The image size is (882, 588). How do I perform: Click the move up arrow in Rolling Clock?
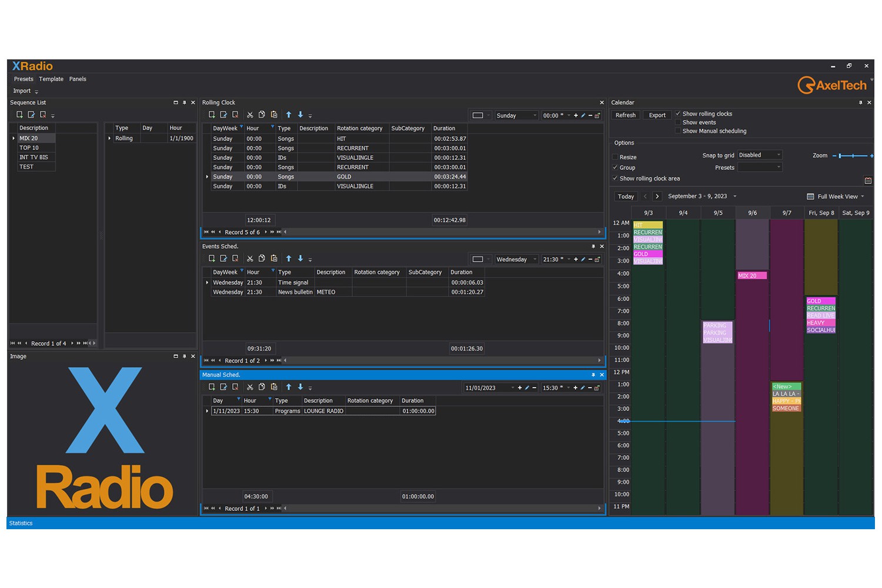click(x=288, y=115)
